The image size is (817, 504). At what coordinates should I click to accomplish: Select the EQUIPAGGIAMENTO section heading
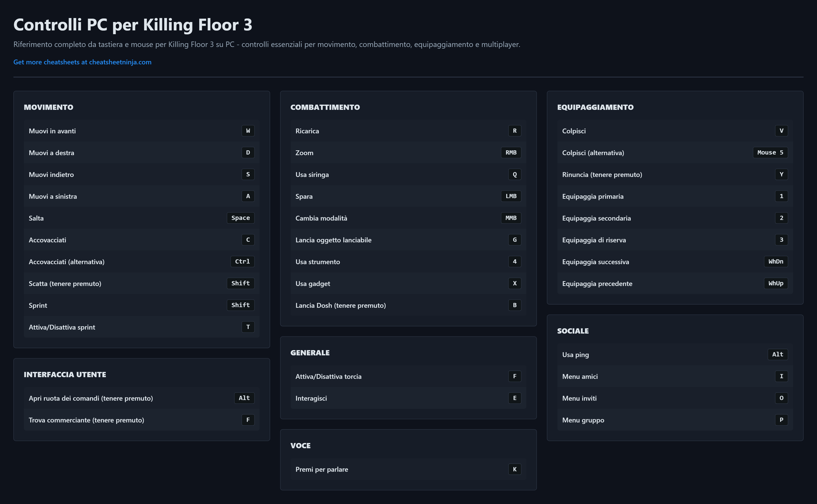[595, 107]
